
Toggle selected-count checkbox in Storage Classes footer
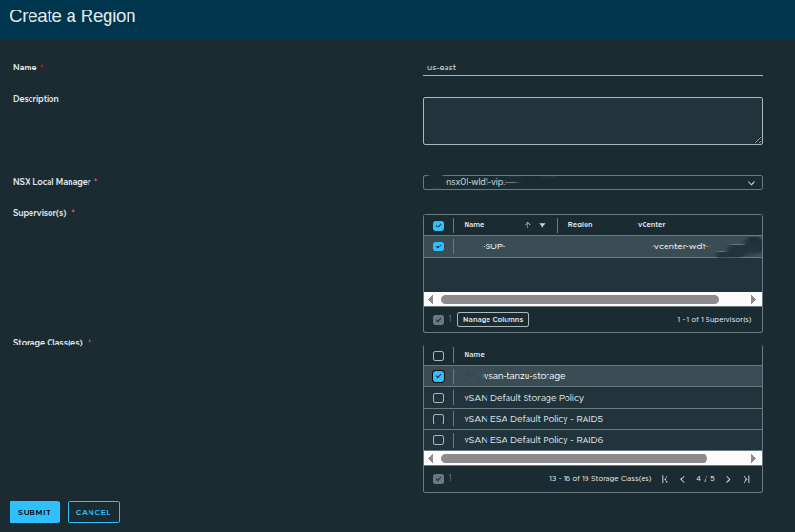pyautogui.click(x=439, y=479)
